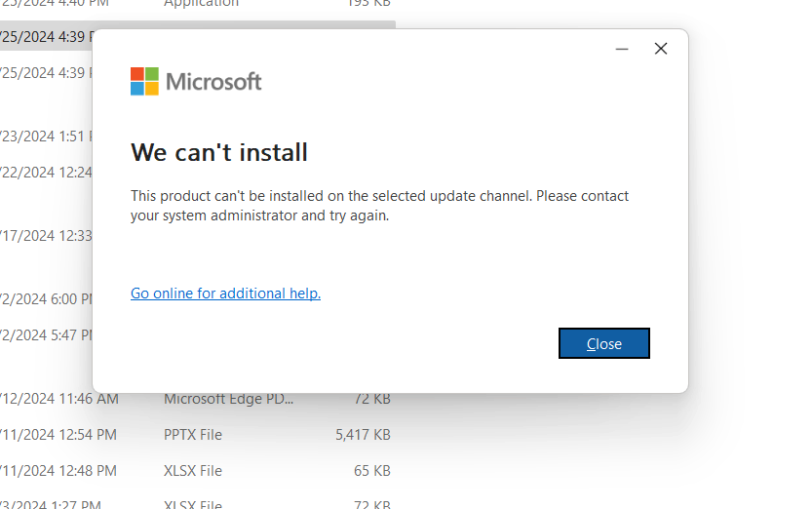Minimize the Microsoft installer dialog
Image resolution: width=812 pixels, height=509 pixels.
[622, 49]
